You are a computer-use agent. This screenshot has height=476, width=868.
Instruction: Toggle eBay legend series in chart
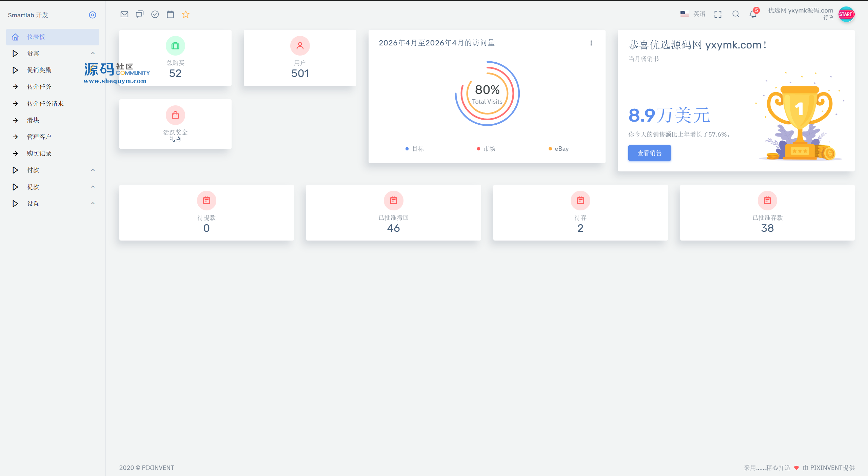point(558,149)
